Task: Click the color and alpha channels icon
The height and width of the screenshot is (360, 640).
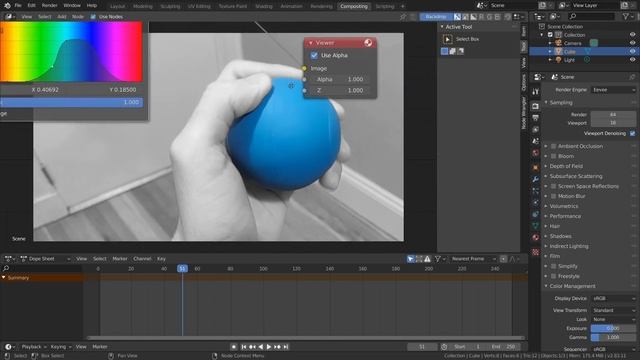Action: [x=457, y=17]
